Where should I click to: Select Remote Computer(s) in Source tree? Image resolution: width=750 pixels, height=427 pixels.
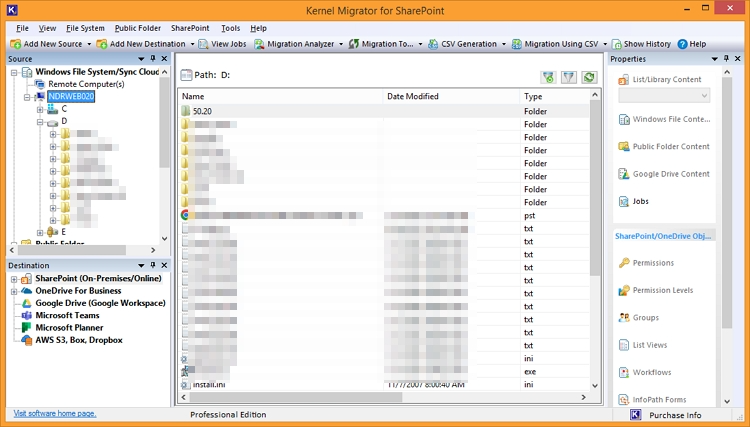coord(86,84)
